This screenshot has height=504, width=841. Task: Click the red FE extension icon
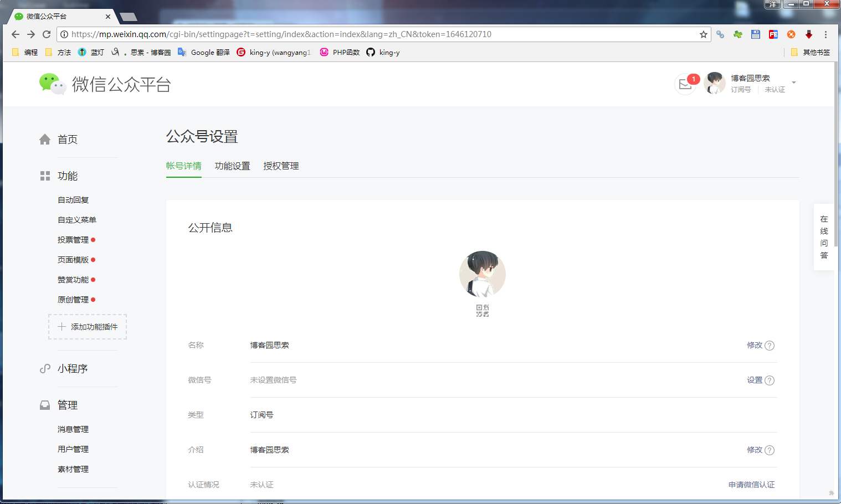point(773,34)
